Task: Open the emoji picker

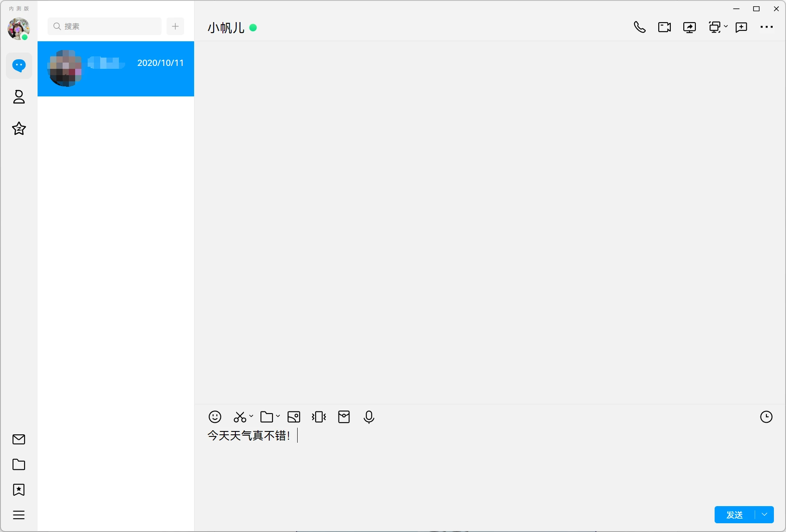Action: [215, 417]
